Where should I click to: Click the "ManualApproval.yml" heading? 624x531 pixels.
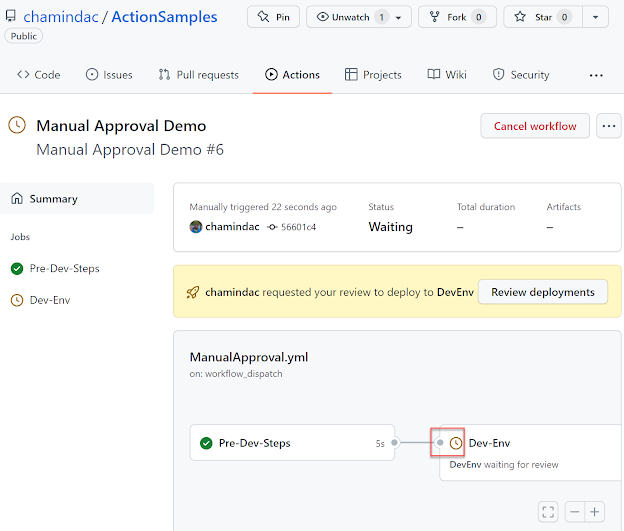[x=249, y=357]
